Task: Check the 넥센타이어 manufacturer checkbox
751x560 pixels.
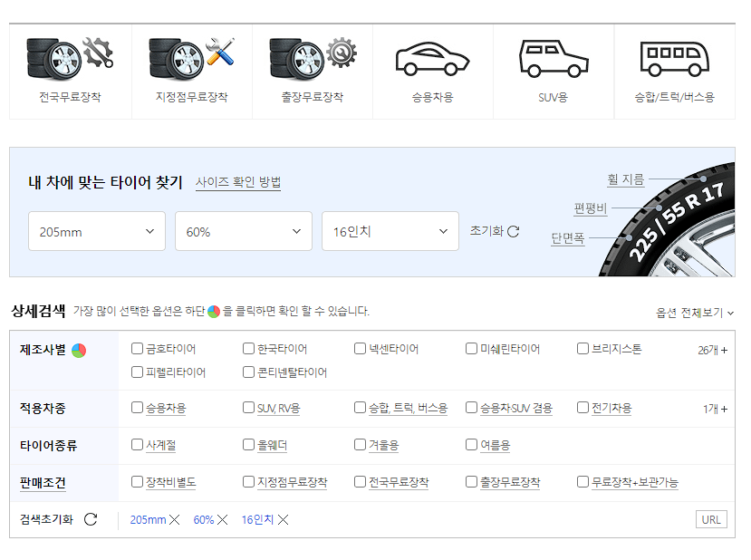Action: pos(360,348)
